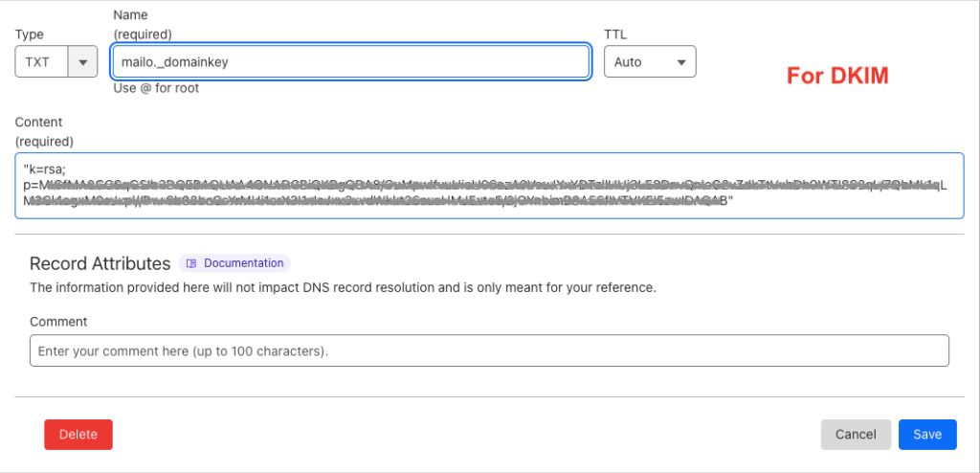Click the Auto value in TTL selector
This screenshot has width=980, height=473.
click(629, 62)
